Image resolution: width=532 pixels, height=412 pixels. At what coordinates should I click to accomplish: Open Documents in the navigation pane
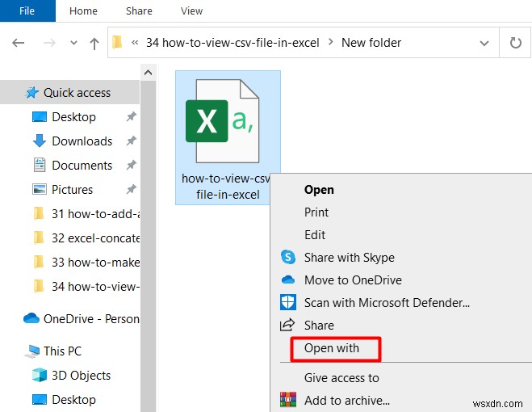click(82, 165)
